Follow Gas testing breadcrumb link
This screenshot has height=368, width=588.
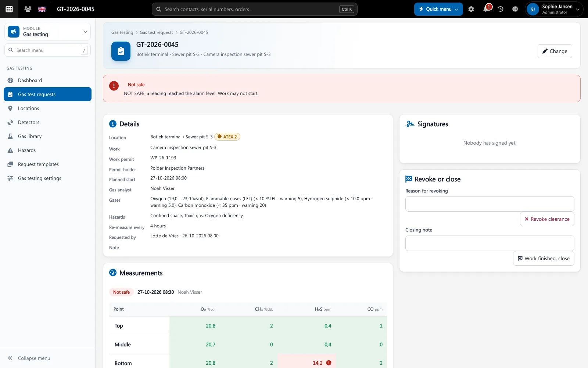tap(122, 32)
